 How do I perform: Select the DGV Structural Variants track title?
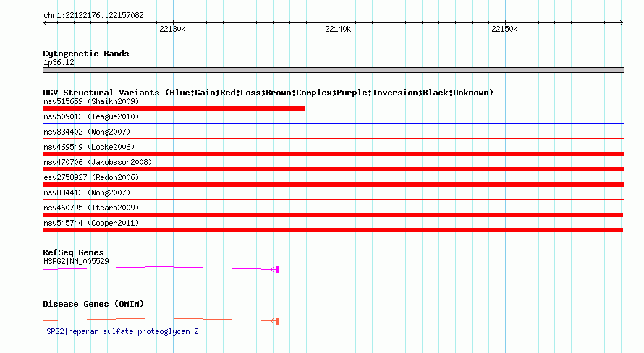[x=268, y=93]
